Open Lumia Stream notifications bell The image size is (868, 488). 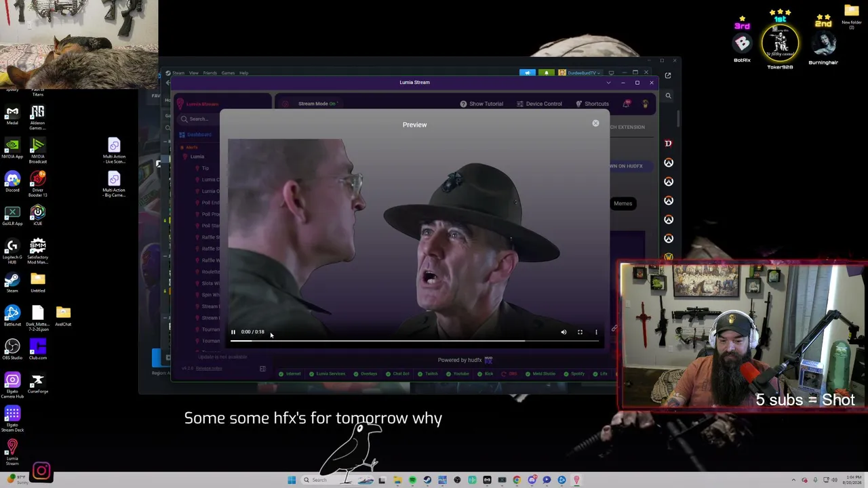(627, 104)
